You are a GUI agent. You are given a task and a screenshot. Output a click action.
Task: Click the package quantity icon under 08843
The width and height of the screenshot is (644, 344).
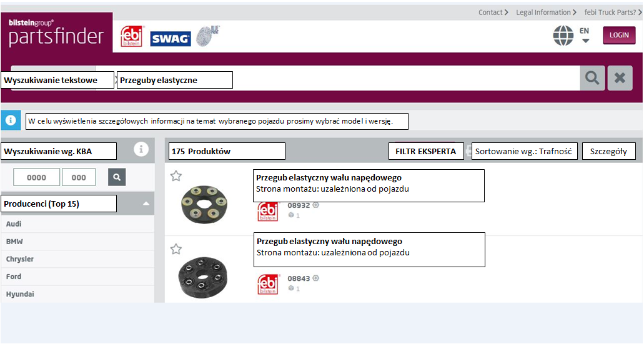(291, 288)
